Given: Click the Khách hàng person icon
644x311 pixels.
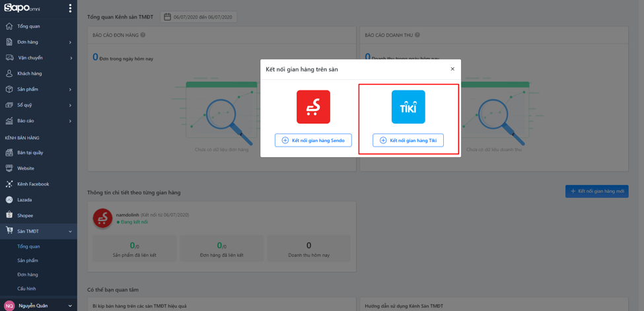Looking at the screenshot, I should [9, 73].
